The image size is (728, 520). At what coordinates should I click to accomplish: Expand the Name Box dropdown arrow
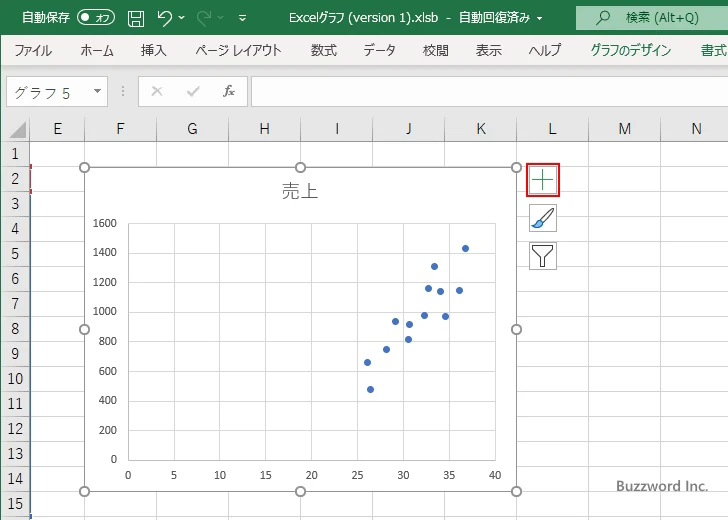(97, 91)
